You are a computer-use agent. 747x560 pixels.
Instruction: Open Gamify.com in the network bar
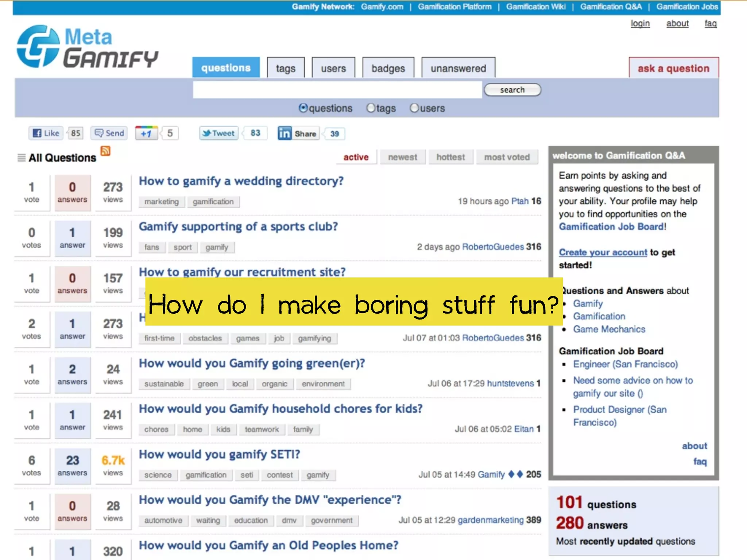[x=382, y=7]
